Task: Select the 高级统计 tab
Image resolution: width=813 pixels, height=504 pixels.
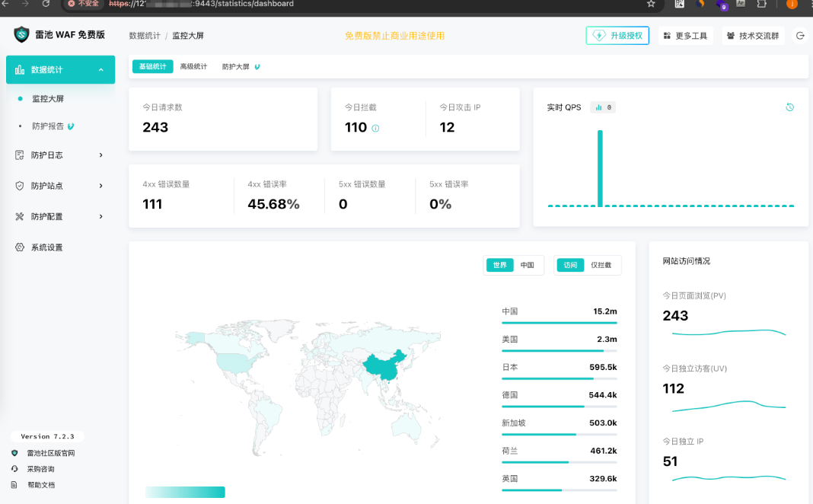Action: (x=193, y=66)
